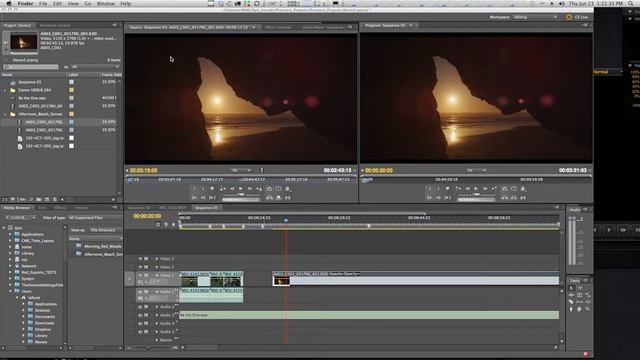Switch to Sequence 03 timeline tab
The height and width of the screenshot is (360, 640).
tap(139, 208)
